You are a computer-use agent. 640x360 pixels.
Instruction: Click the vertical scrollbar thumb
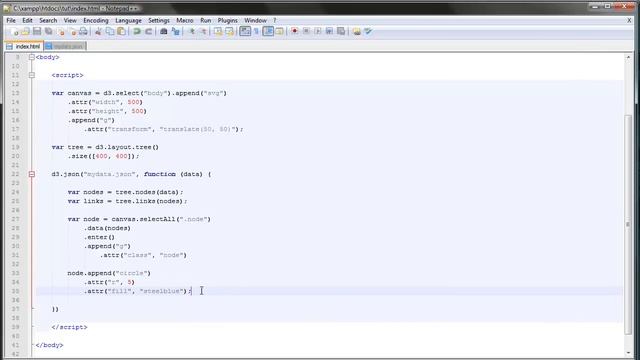coord(628,224)
